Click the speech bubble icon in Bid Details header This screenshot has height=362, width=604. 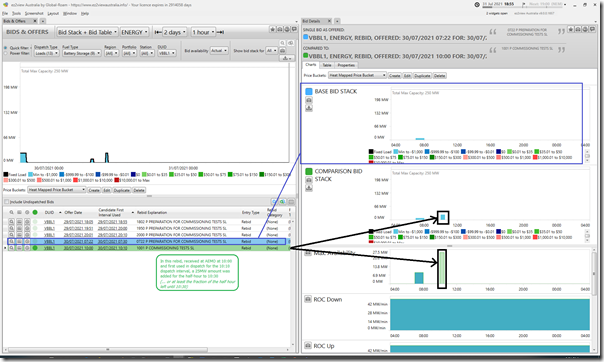(592, 29)
